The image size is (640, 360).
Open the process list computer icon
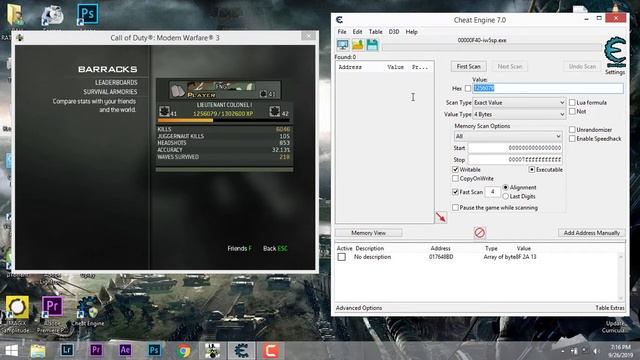(x=342, y=45)
